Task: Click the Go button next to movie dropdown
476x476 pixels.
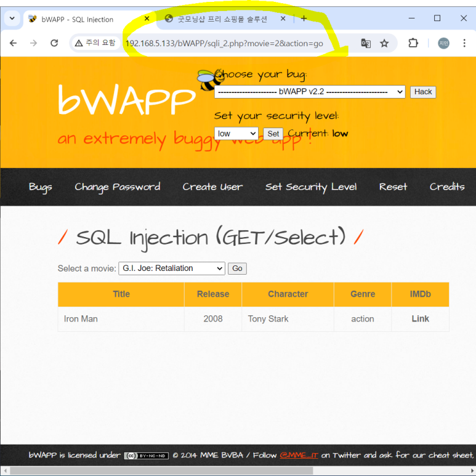Action: pyautogui.click(x=237, y=268)
